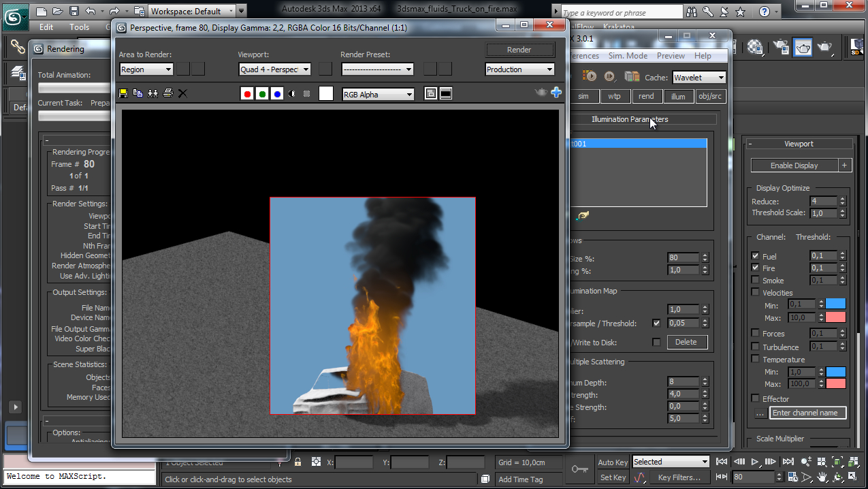Open the key mode Selected dropdown
The height and width of the screenshot is (489, 868).
click(671, 462)
